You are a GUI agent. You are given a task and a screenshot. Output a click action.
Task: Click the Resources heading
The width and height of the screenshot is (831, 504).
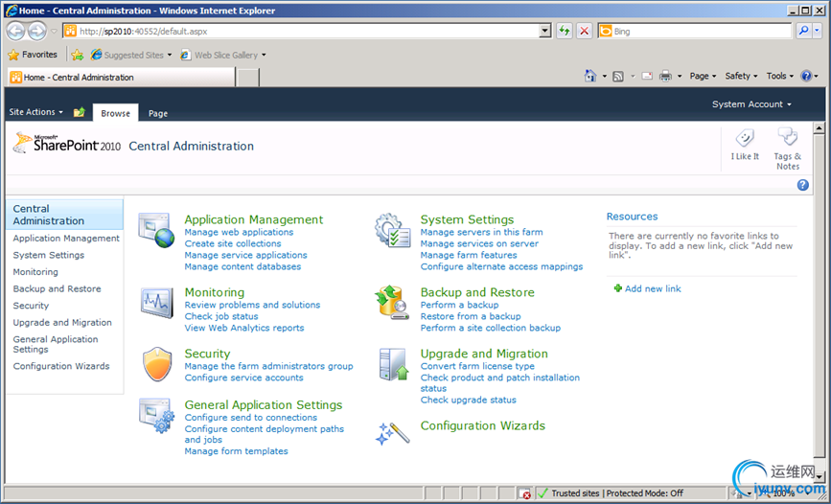point(632,217)
